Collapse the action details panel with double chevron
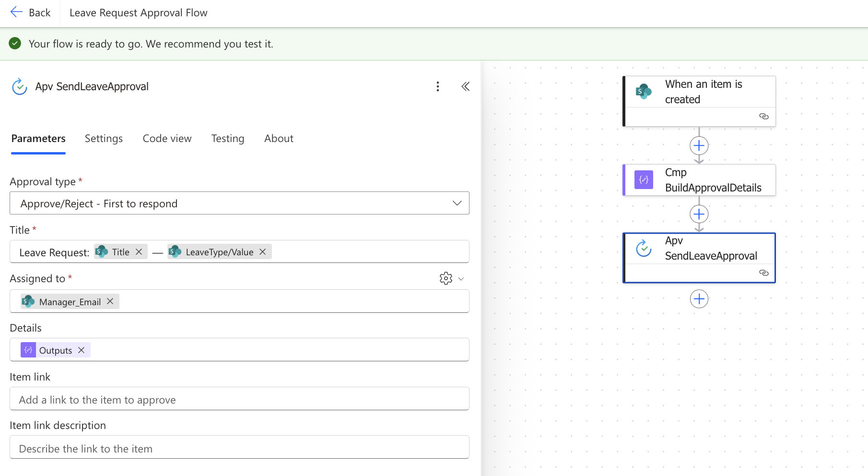Screen dimensions: 868x476 465,86
